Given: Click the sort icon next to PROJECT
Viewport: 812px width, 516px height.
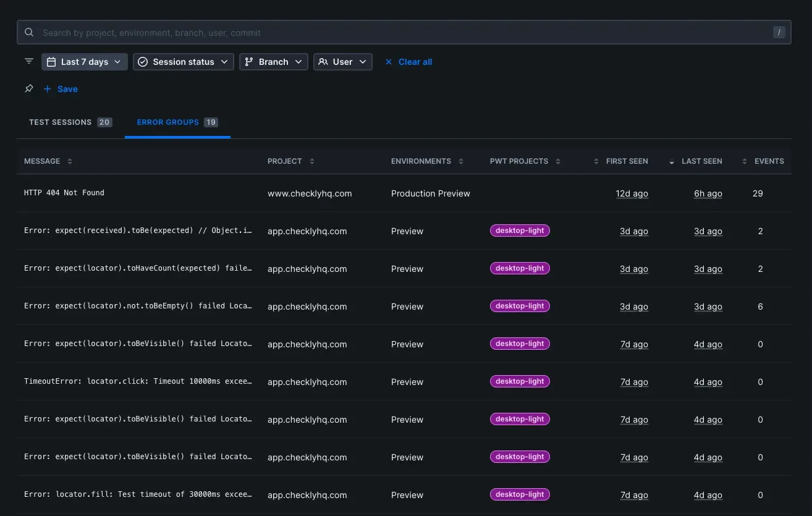Looking at the screenshot, I should 312,161.
